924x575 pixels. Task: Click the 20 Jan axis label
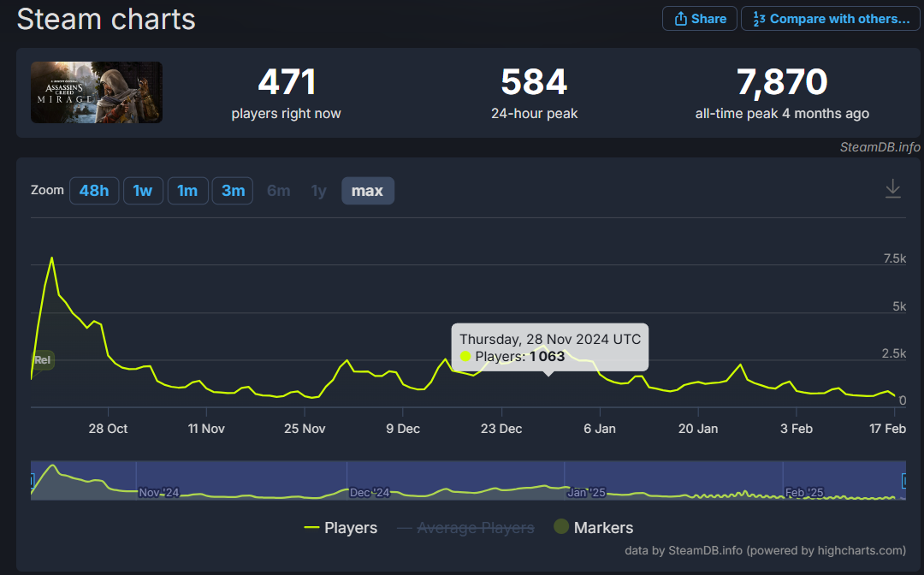click(698, 429)
